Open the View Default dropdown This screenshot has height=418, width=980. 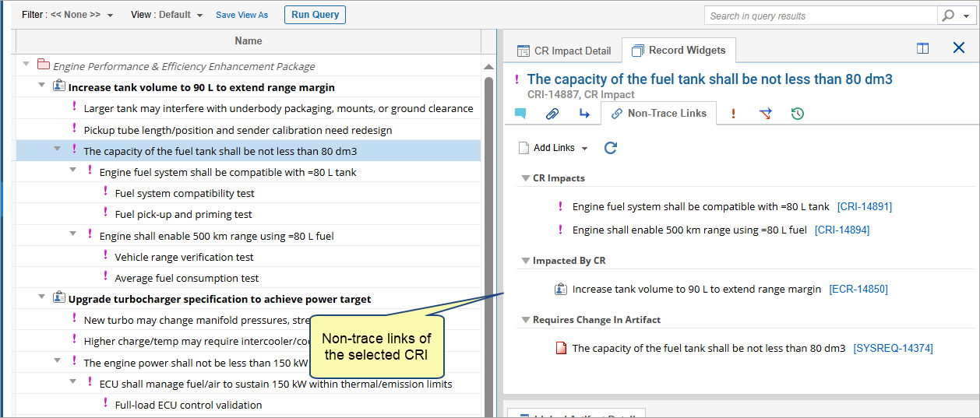pos(167,15)
